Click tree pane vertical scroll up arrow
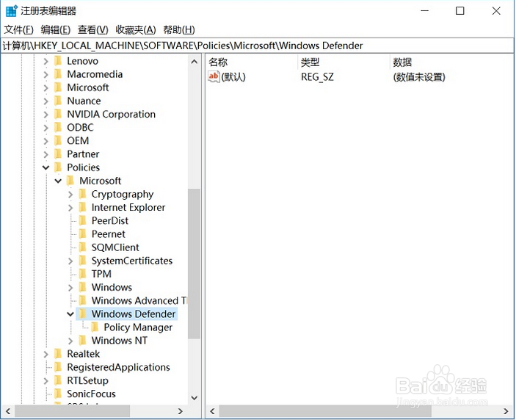 (195, 62)
